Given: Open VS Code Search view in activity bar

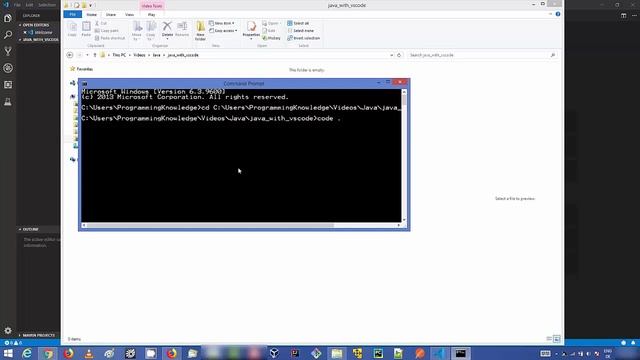Looking at the screenshot, I should pos(8,35).
